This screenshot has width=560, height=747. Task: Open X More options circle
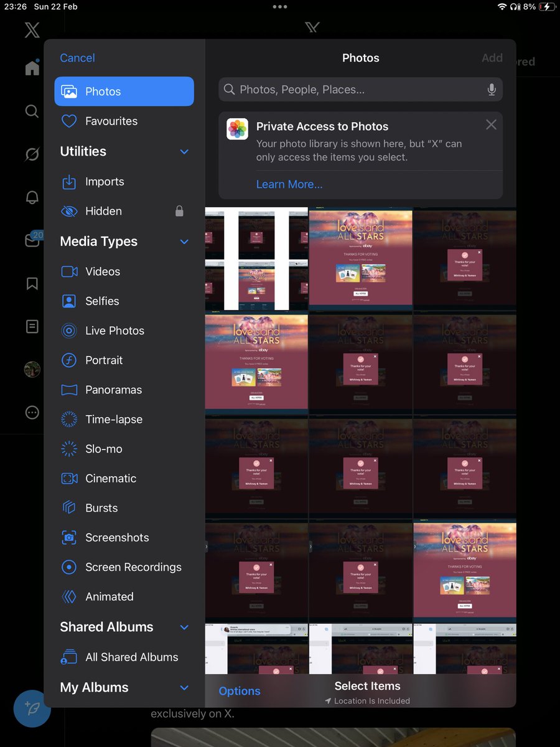[x=32, y=413]
